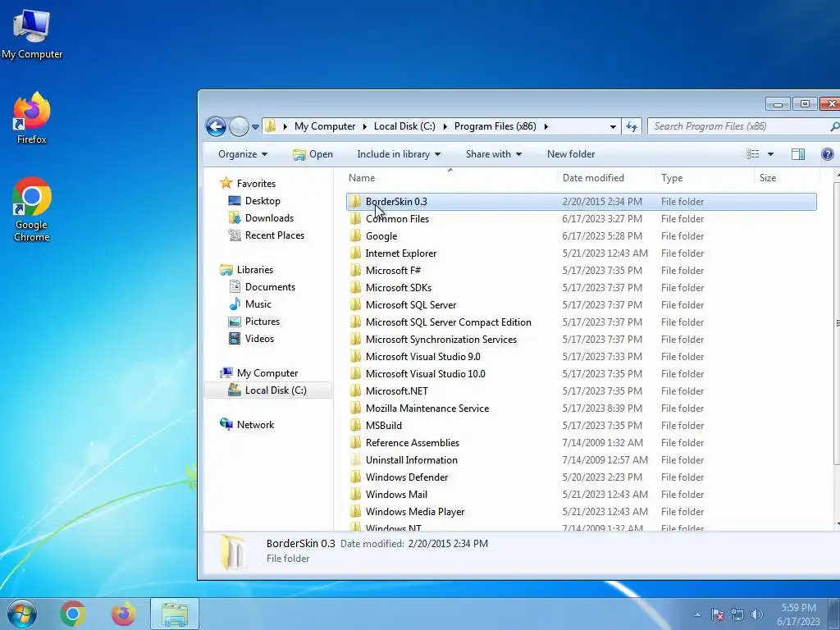
Task: Select the Microsoft SQL Server folder icon
Action: (355, 305)
